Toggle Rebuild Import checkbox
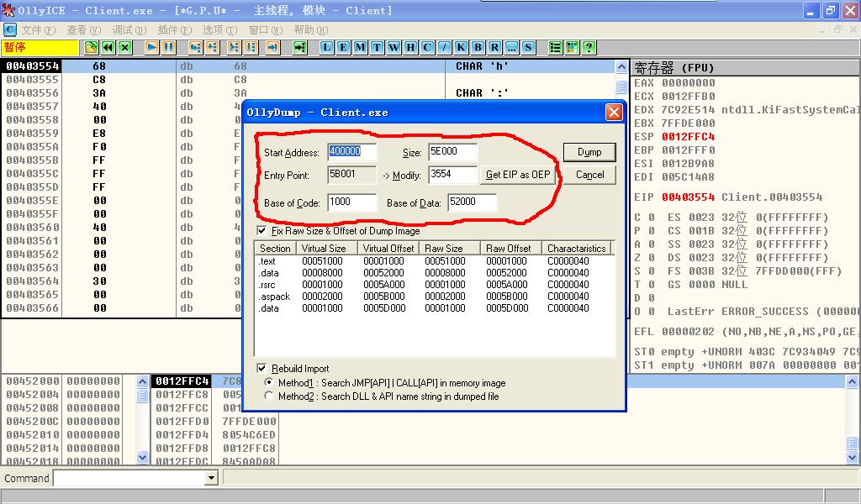 (262, 368)
